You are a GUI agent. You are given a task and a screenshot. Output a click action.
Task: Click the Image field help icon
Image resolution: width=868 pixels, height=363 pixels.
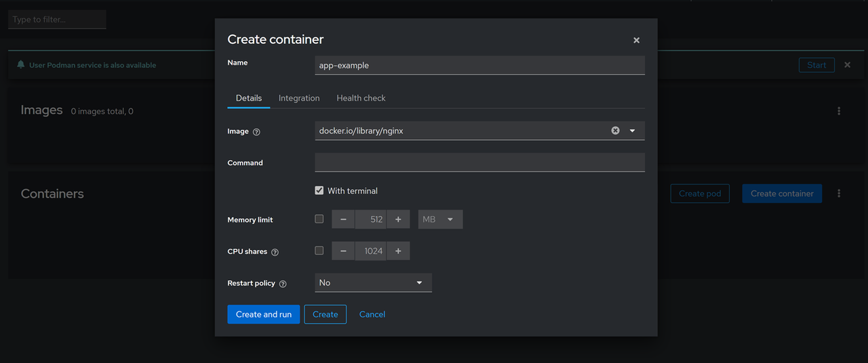(x=256, y=132)
